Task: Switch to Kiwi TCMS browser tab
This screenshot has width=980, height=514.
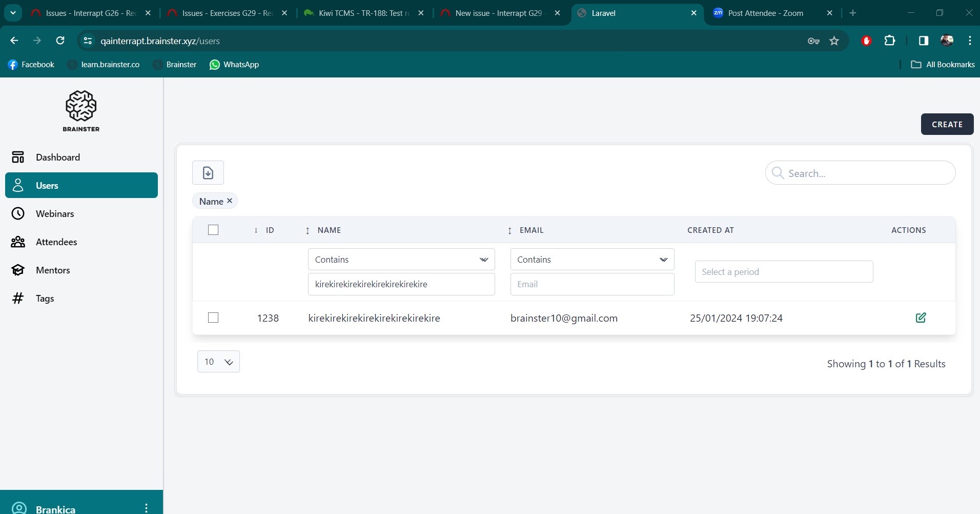Action: (x=363, y=13)
